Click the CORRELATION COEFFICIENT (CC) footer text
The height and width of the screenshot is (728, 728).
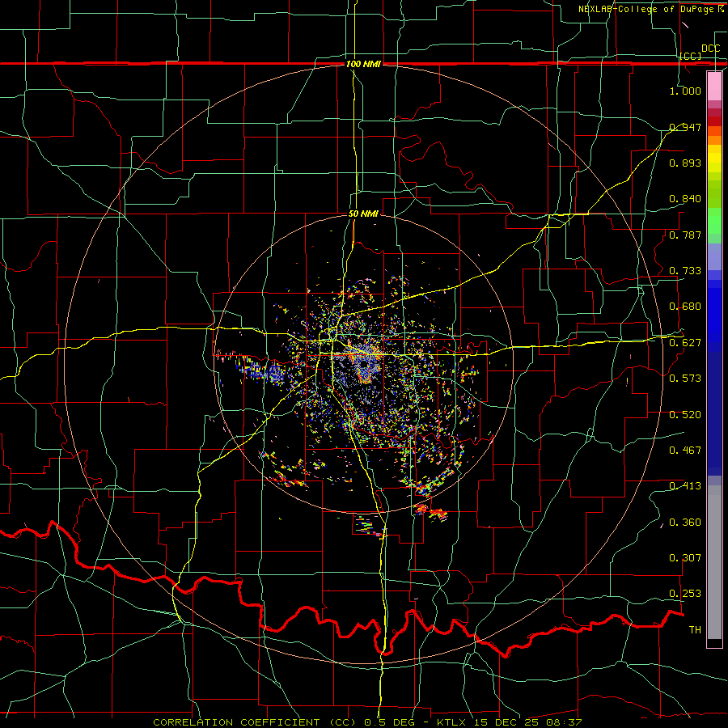tap(255, 722)
